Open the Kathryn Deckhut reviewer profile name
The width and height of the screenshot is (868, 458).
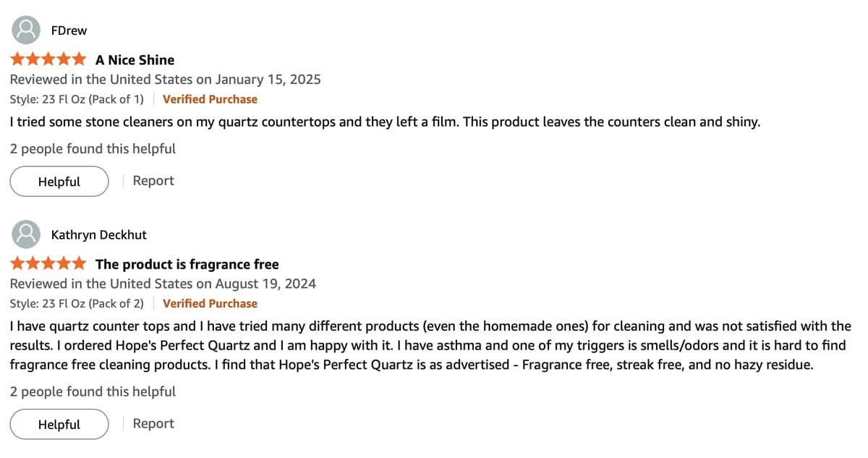(99, 234)
